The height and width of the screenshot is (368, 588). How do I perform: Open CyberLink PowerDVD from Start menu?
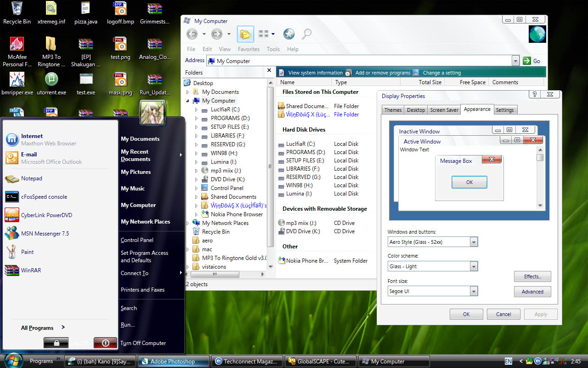tap(46, 215)
